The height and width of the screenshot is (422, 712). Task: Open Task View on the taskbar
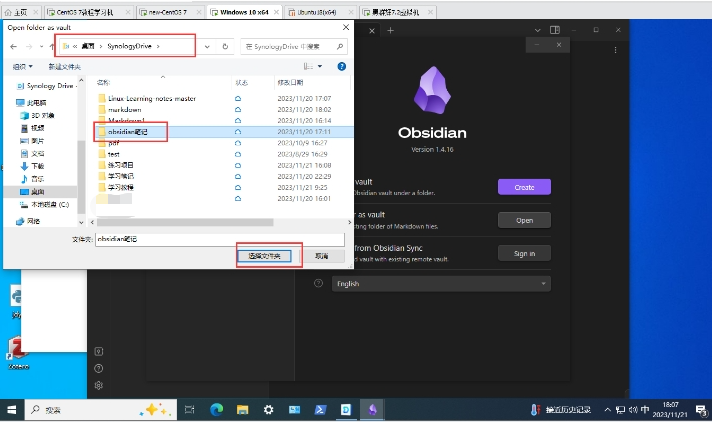tap(189, 410)
